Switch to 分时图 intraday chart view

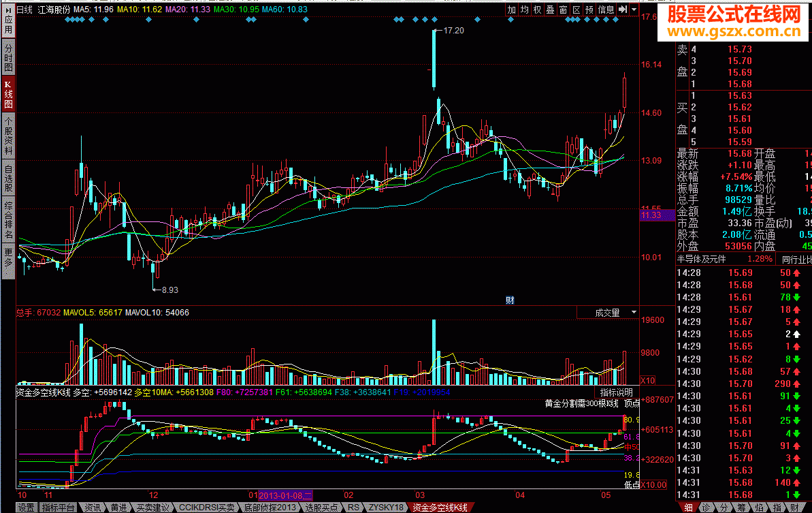point(8,57)
